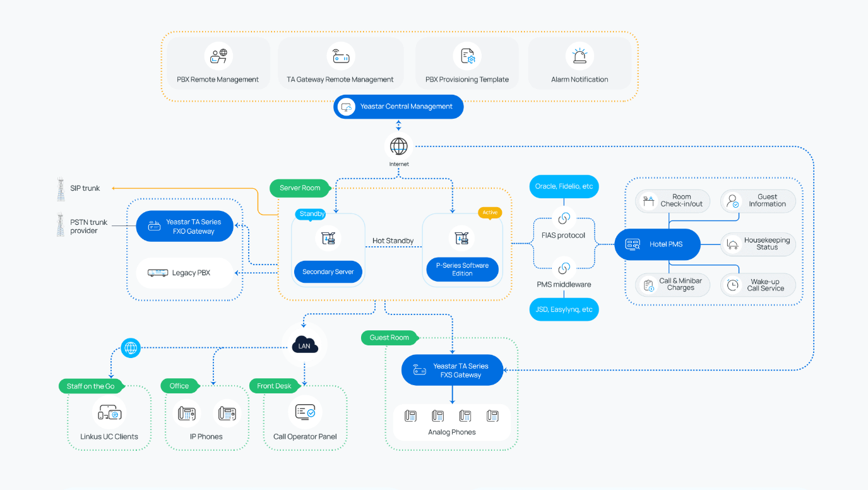Click the Front Desk green label
The height and width of the screenshot is (490, 868).
click(x=274, y=386)
